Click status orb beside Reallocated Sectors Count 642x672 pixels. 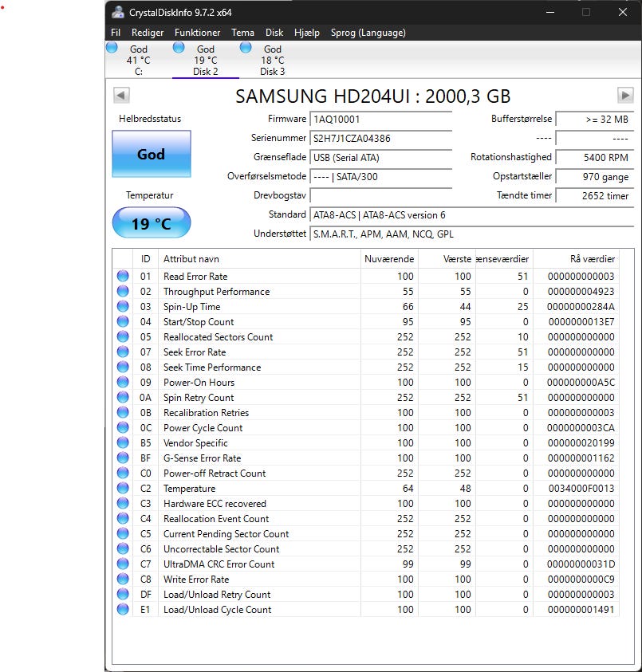coord(123,337)
